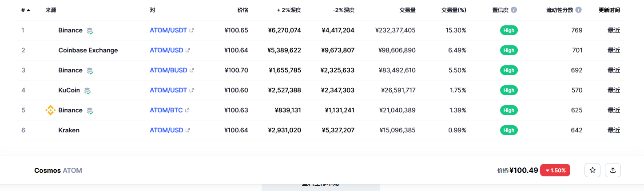Click the Binance logo in row 5
Viewport: 644px width, 191px height.
click(x=51, y=110)
